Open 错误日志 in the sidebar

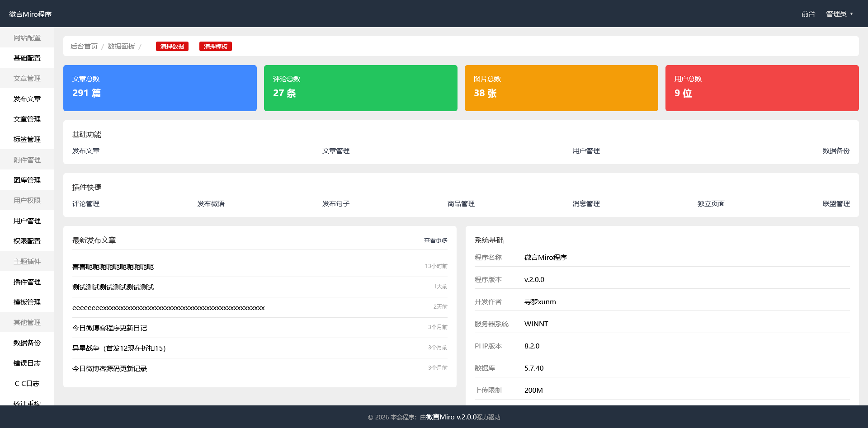tap(27, 363)
